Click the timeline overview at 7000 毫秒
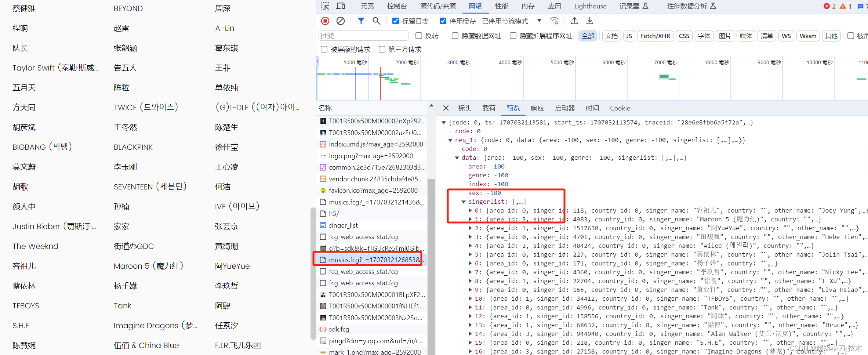The image size is (868, 355). click(665, 62)
